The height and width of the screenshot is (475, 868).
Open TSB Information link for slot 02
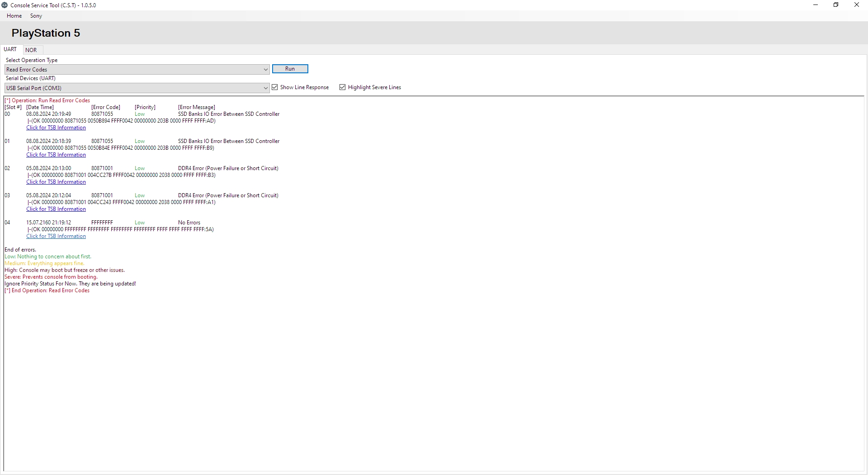click(56, 182)
